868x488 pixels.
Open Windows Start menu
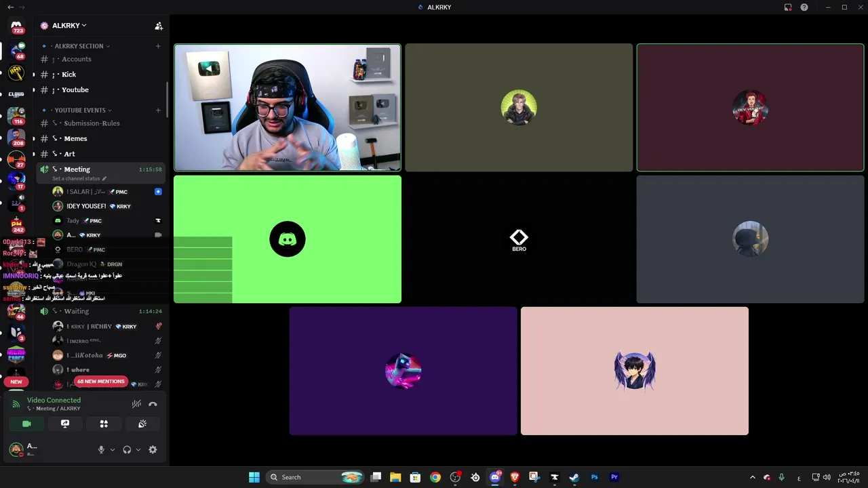254,477
